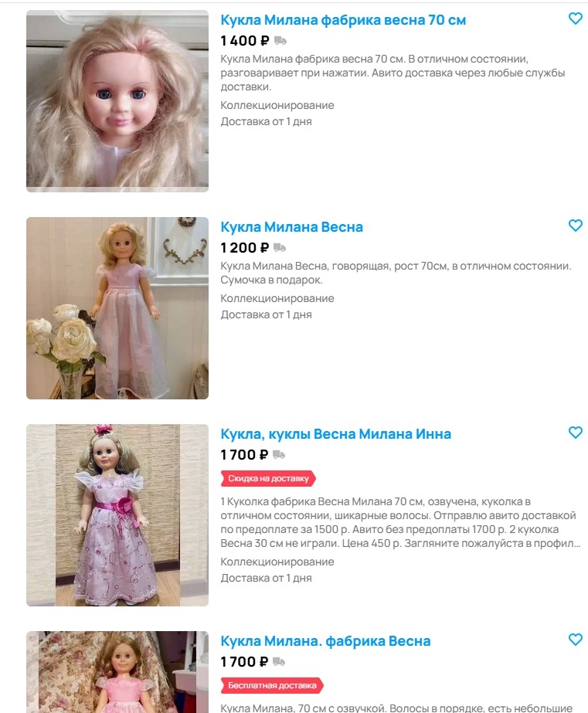
Task: Click delivery truck icon beside 1 200 ₽ price
Action: point(279,248)
